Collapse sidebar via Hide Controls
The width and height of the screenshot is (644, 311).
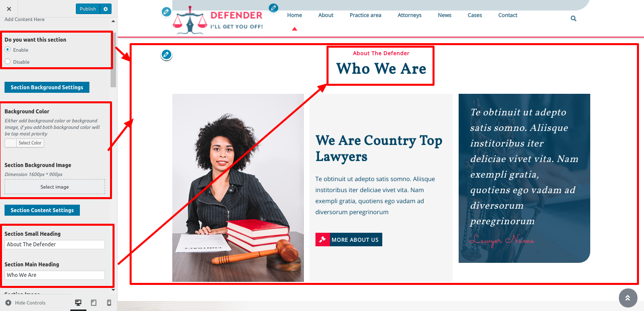coord(26,302)
